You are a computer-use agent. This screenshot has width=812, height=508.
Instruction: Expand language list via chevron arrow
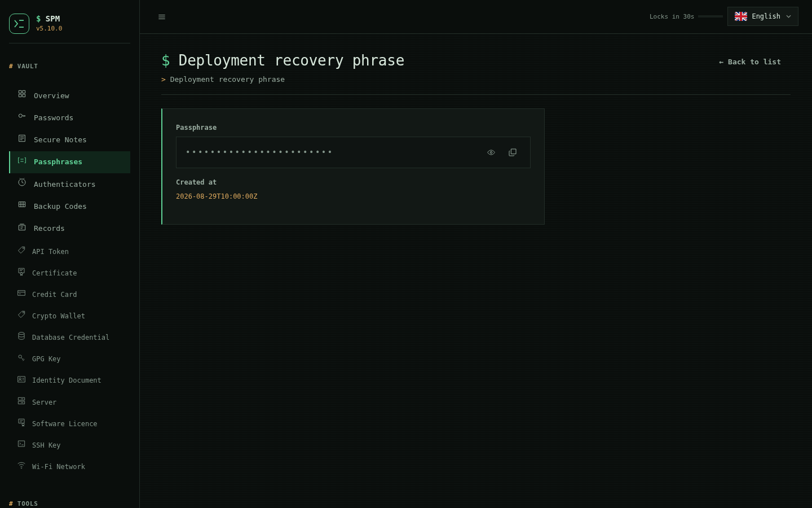pyautogui.click(x=788, y=16)
